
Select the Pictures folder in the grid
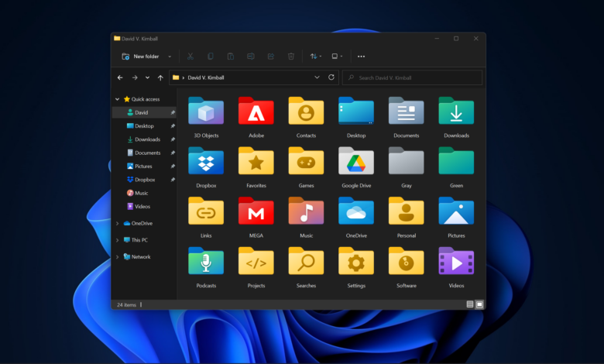point(456,211)
